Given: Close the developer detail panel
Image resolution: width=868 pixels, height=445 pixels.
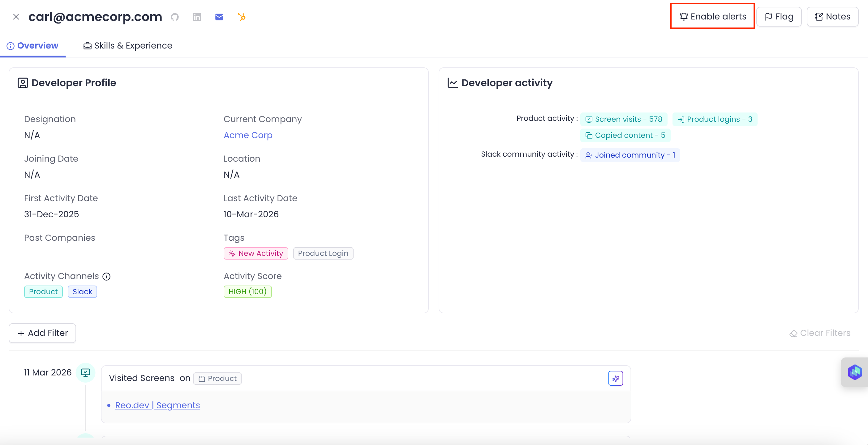Looking at the screenshot, I should point(16,17).
